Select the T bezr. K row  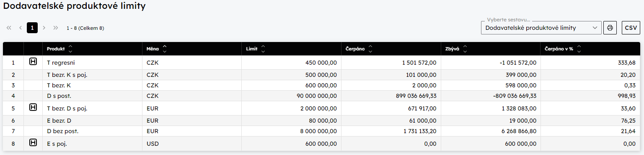click(x=322, y=85)
